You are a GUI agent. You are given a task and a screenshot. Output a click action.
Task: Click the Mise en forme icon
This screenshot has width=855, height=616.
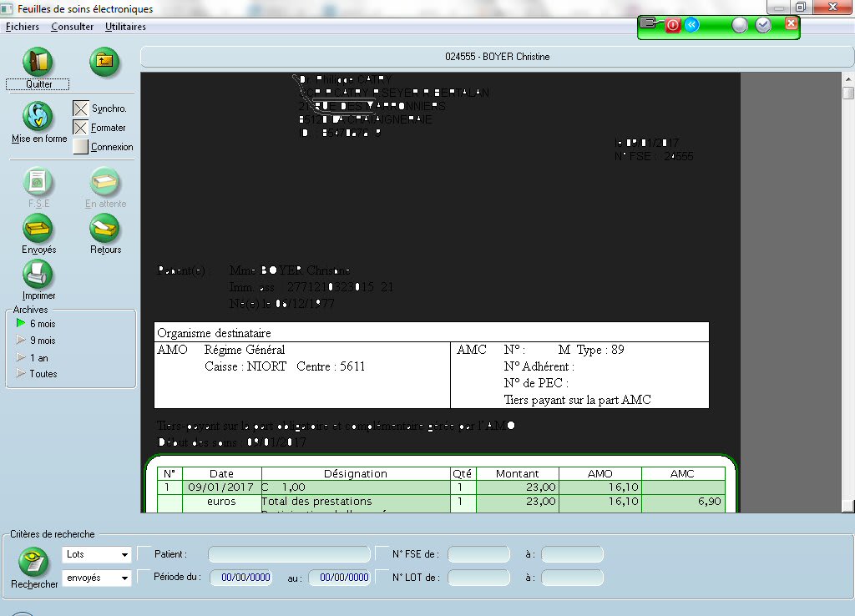tap(38, 117)
